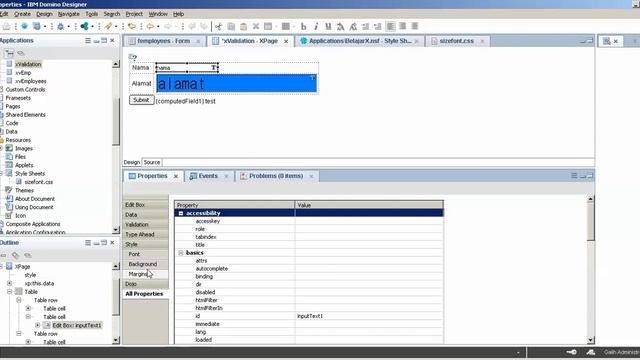Screen dimensions: 640x360
Task: Click the Properties panel scrollbar down arrow
Action: click(x=590, y=340)
